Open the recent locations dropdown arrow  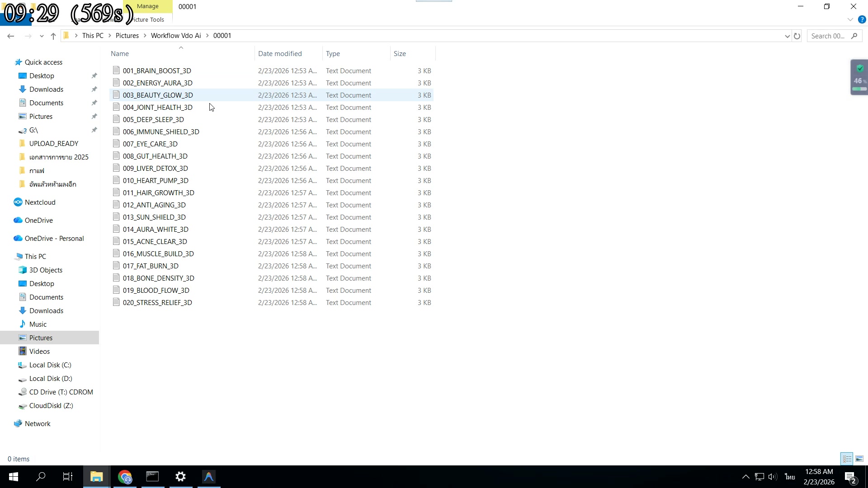coord(42,36)
